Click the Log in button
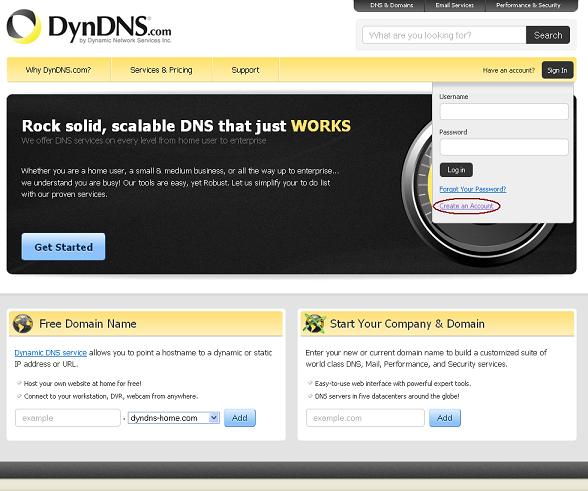The height and width of the screenshot is (491, 588). tap(456, 170)
